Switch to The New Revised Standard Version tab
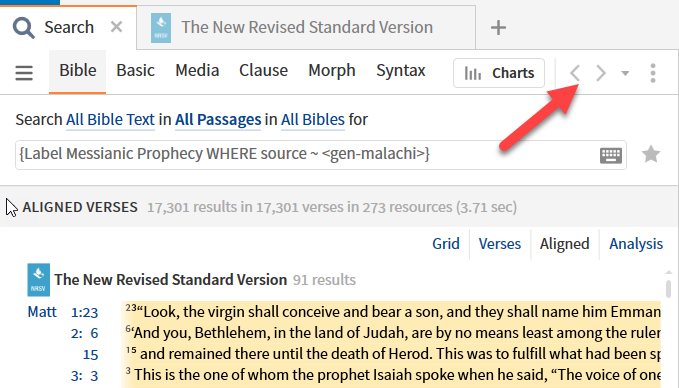 tap(306, 27)
